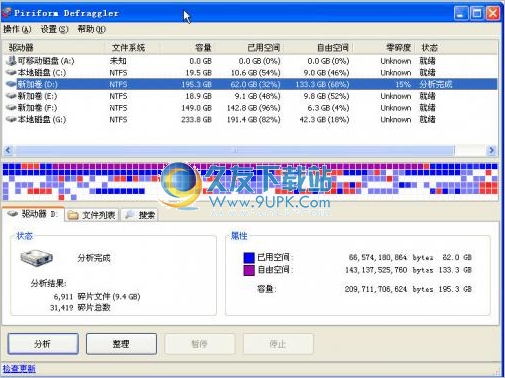Click the drive icon on 驱动器 D: tab
Screen dimensions: 505x378
[13, 214]
